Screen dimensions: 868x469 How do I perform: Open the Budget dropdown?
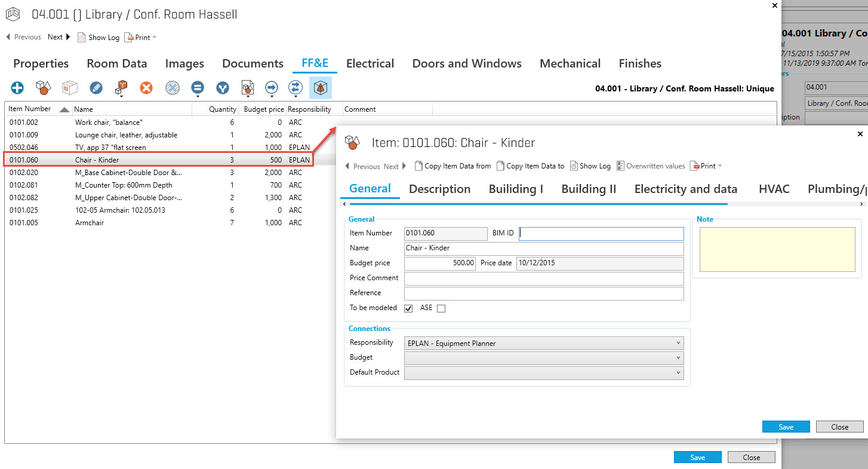click(544, 357)
